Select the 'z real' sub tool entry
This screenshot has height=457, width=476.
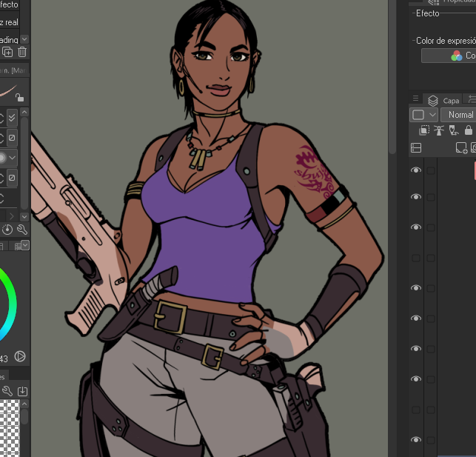(9, 22)
